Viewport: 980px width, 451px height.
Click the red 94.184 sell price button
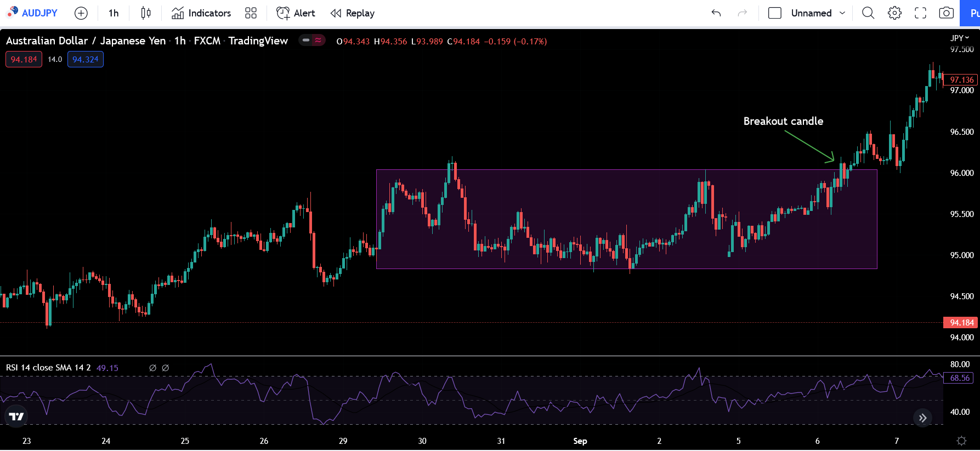24,59
